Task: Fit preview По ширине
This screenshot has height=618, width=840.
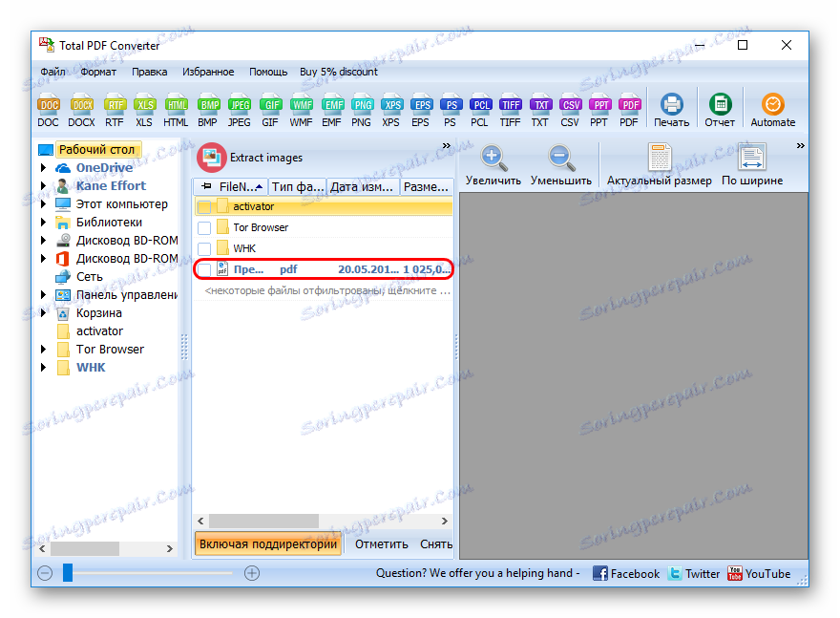Action: [x=752, y=165]
